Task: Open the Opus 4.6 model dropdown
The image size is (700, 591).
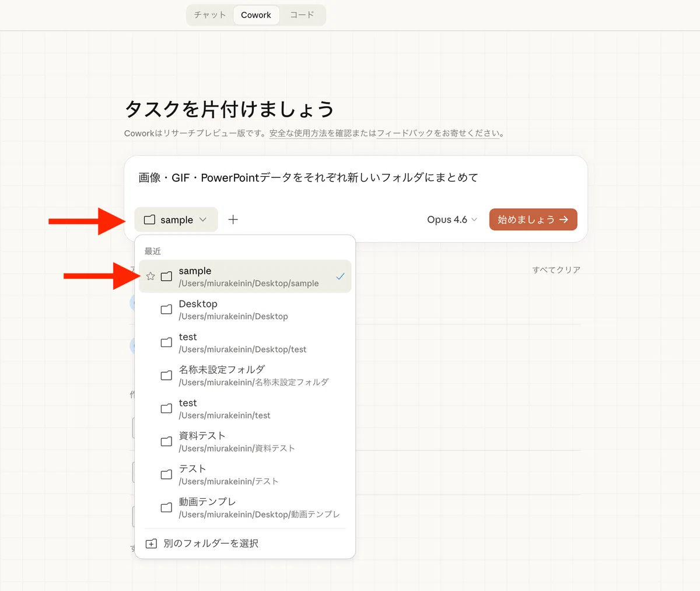Action: (x=452, y=219)
